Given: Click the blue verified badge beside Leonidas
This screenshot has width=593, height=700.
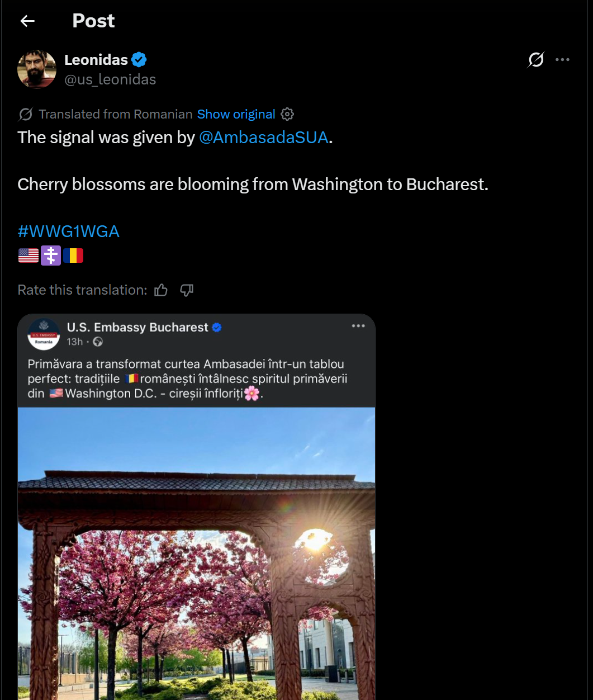Looking at the screenshot, I should tap(139, 60).
